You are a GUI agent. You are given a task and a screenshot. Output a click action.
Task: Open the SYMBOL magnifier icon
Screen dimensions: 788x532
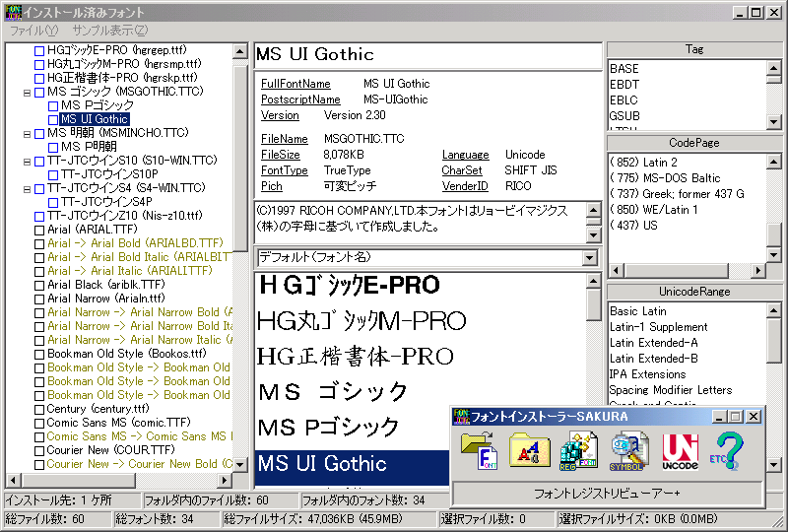point(628,451)
